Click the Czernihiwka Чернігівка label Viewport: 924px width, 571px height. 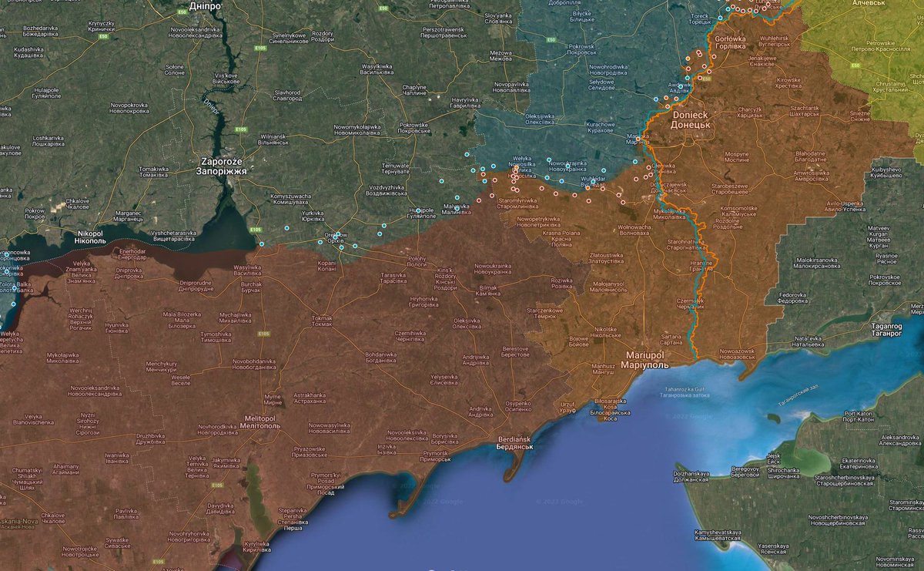(410, 335)
